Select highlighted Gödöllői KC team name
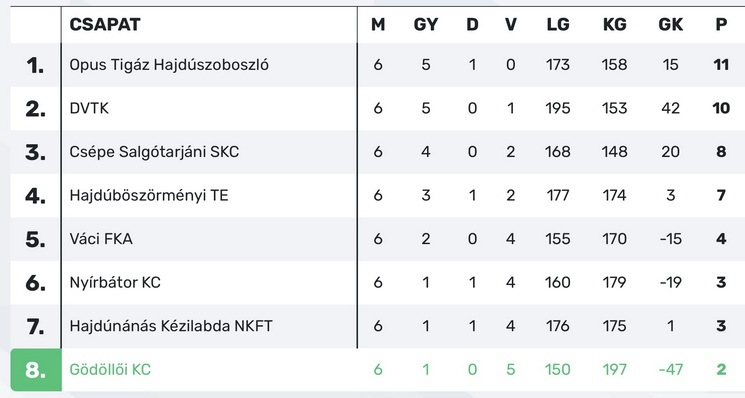Image resolution: width=745 pixels, height=398 pixels. coord(110,370)
